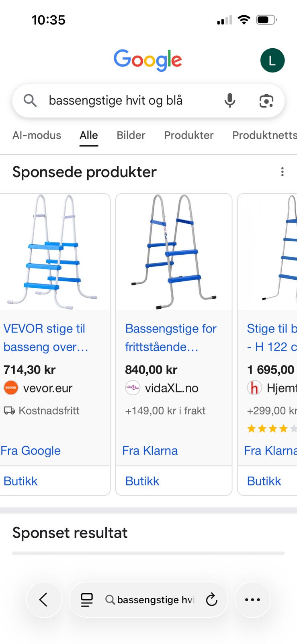Open the account avatar labeled L
The height and width of the screenshot is (644, 297).
pyautogui.click(x=272, y=61)
